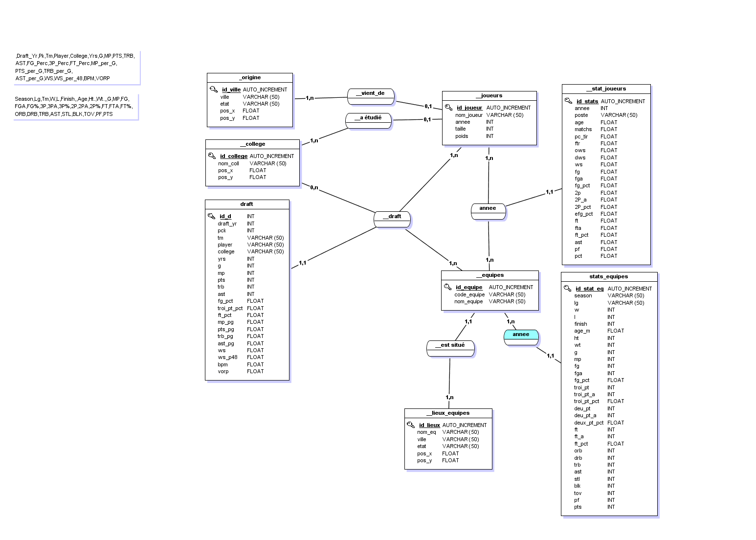
Task: Click the deux_pt_pct attribute in stats_equipes
Action: tap(589, 423)
